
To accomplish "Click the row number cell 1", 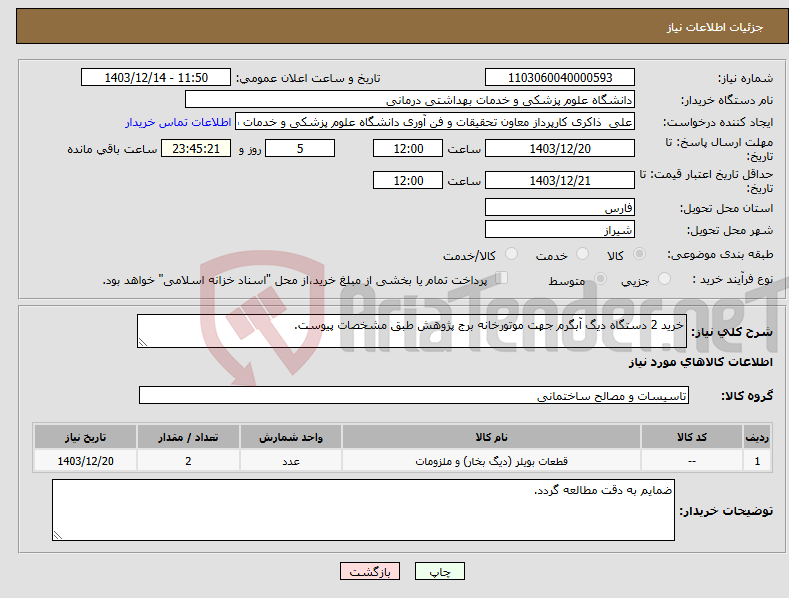I will (757, 461).
